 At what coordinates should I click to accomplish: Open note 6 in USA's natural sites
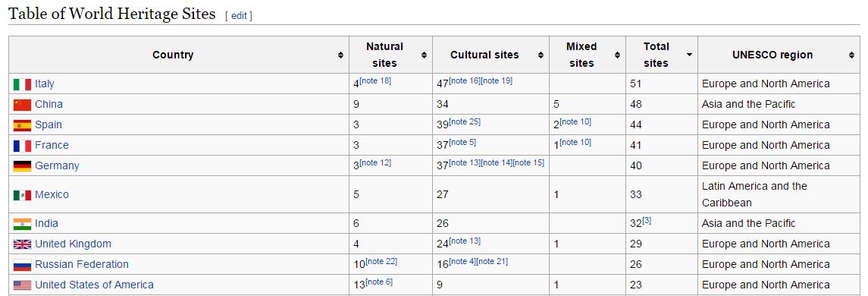point(379,282)
